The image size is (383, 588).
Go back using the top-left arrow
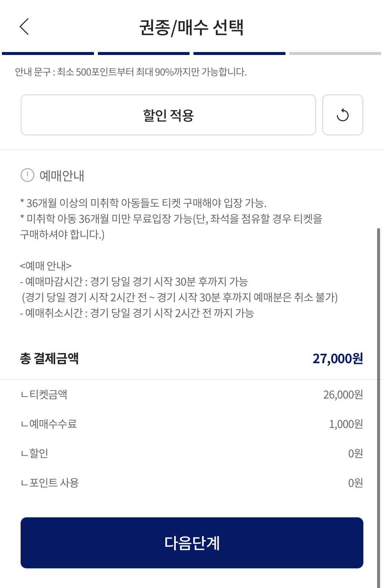[25, 27]
